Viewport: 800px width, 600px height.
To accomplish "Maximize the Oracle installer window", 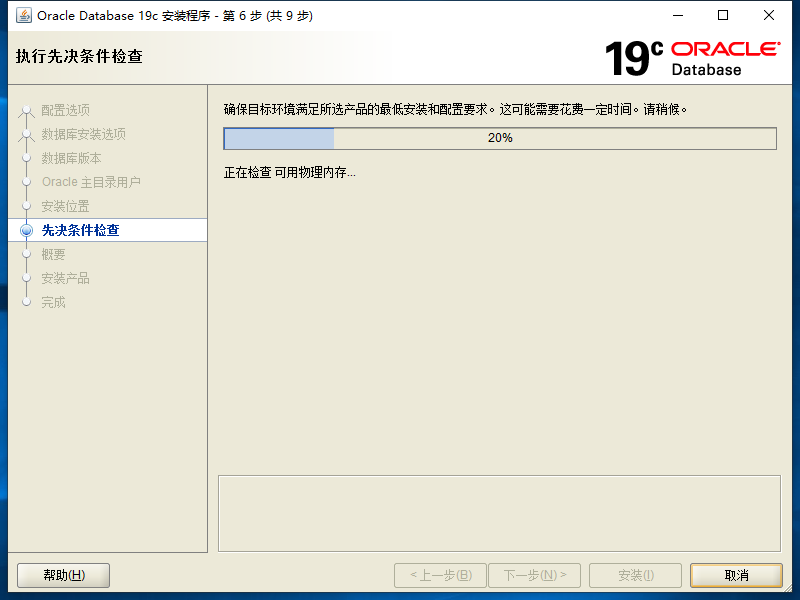I will 723,15.
